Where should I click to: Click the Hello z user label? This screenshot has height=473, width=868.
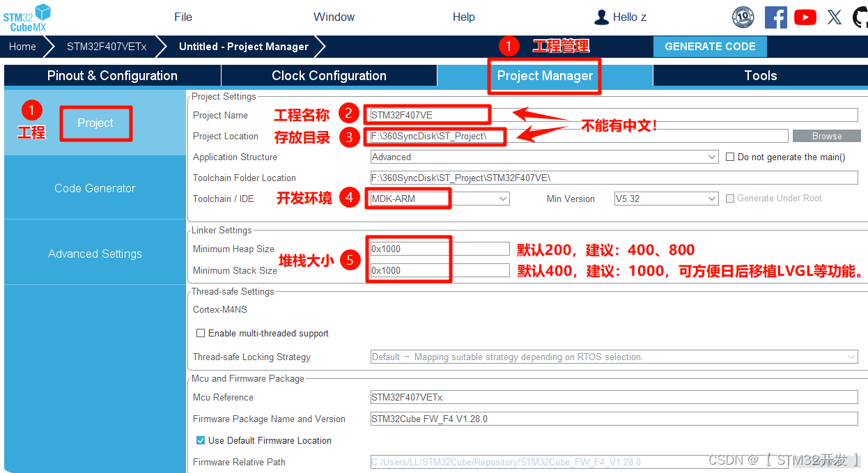coord(629,17)
